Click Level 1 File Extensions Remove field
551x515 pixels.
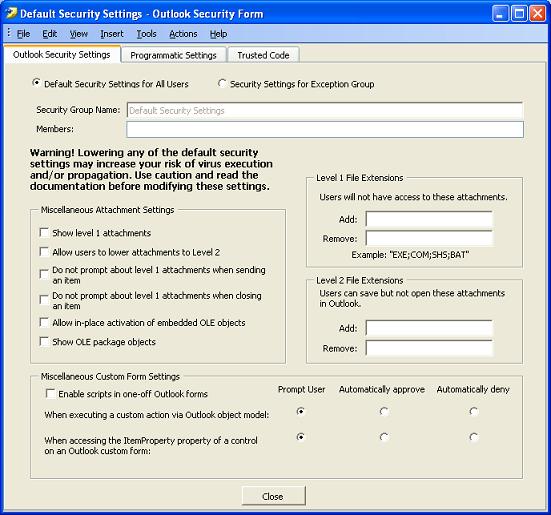429,238
